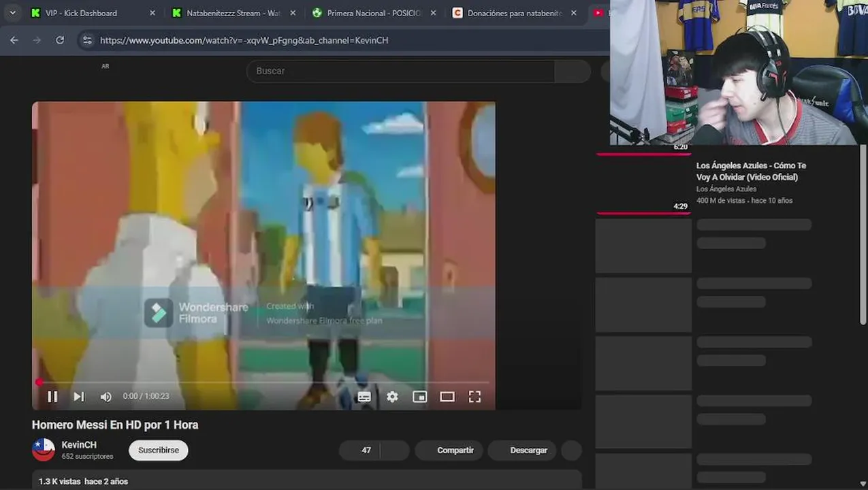The image size is (868, 490).
Task: Share the video with Compartir
Action: [x=449, y=451]
